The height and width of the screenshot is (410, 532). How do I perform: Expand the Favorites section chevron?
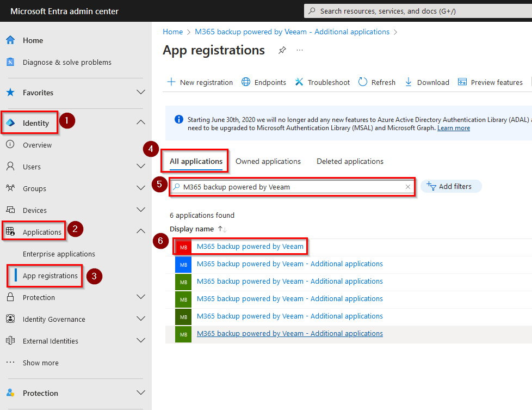(141, 92)
